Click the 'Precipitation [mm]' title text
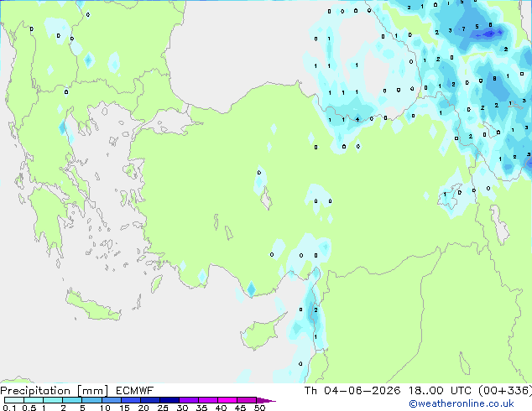The width and height of the screenshot is (532, 411). tap(55, 391)
